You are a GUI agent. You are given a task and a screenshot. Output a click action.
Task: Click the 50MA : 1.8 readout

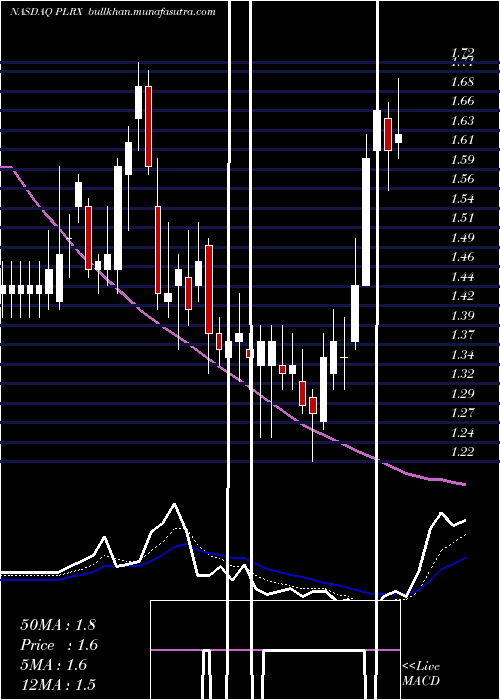coord(58,625)
